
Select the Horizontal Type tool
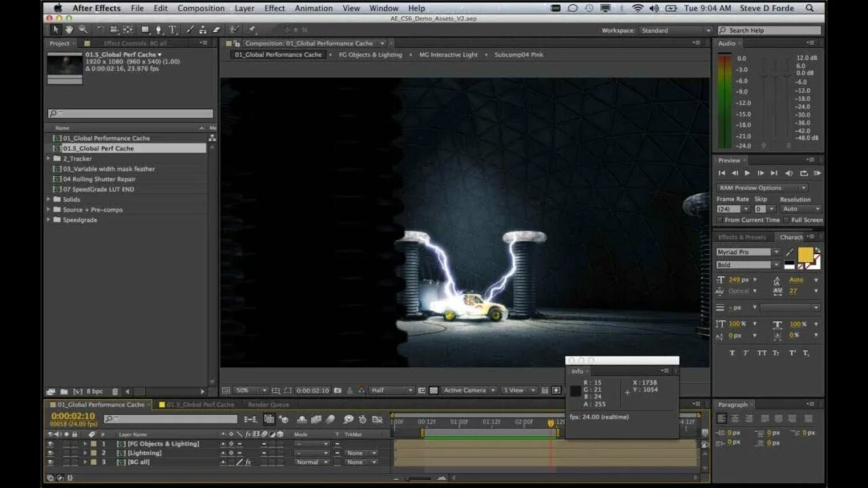[172, 30]
